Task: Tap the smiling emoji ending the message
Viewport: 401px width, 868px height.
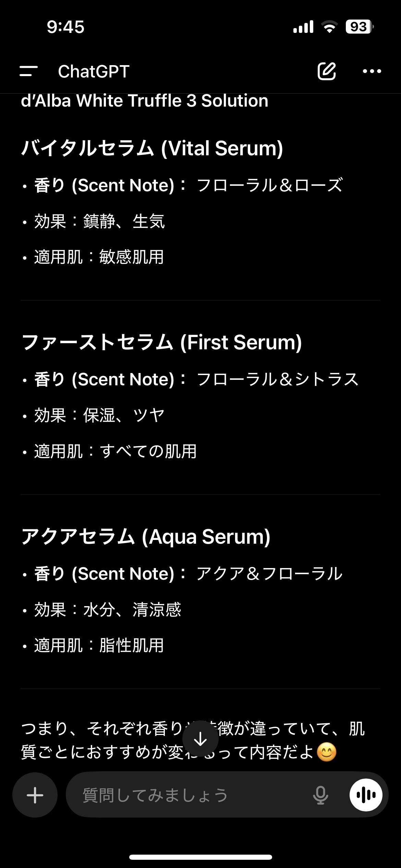Action: (x=327, y=753)
